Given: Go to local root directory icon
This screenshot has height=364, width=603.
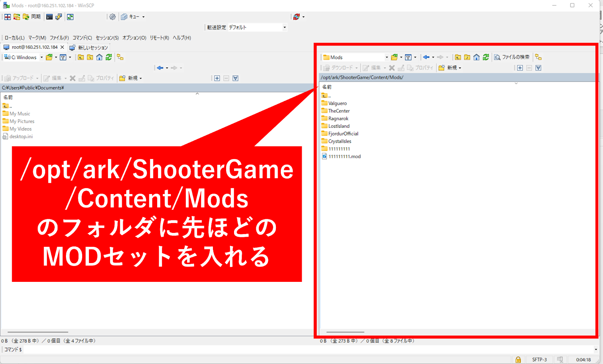Looking at the screenshot, I should point(90,57).
